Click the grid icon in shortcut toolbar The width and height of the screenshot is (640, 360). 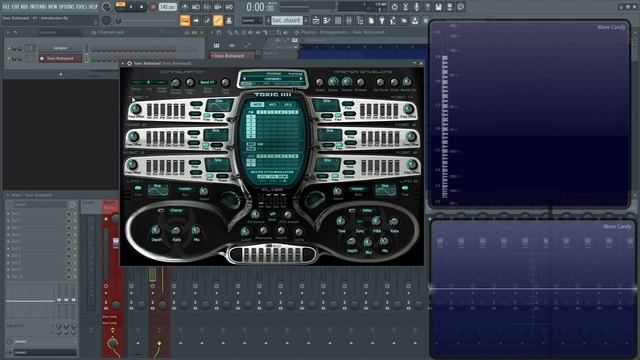338,20
